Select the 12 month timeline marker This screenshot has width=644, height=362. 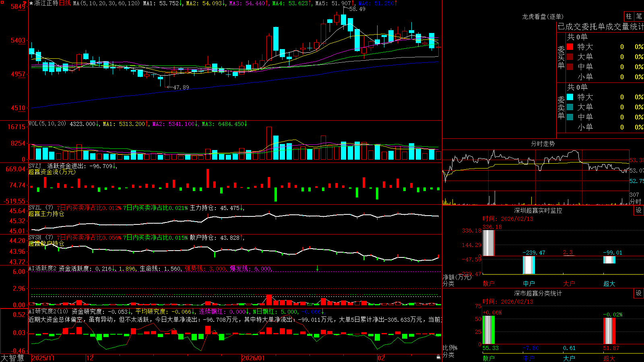pos(90,358)
